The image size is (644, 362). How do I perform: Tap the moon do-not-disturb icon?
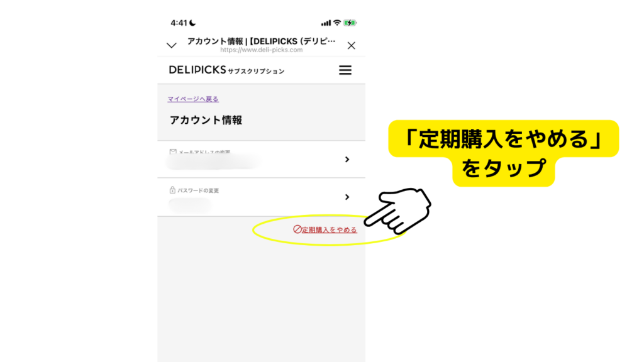(x=192, y=23)
